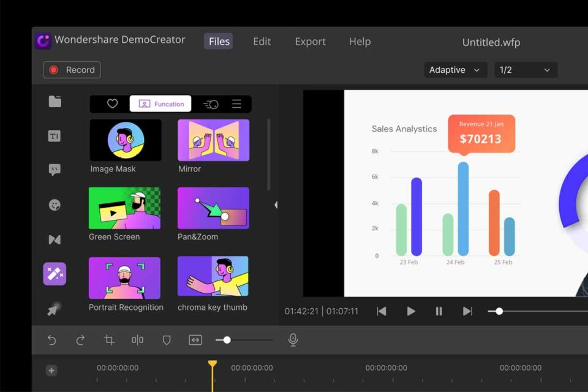The image size is (588, 392).
Task: Open the Export menu
Action: (310, 42)
